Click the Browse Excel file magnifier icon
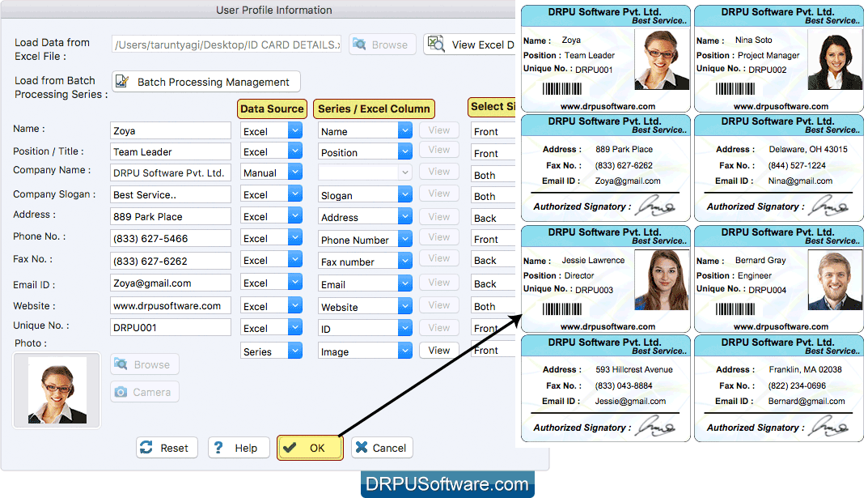The image size is (868, 498). (360, 45)
